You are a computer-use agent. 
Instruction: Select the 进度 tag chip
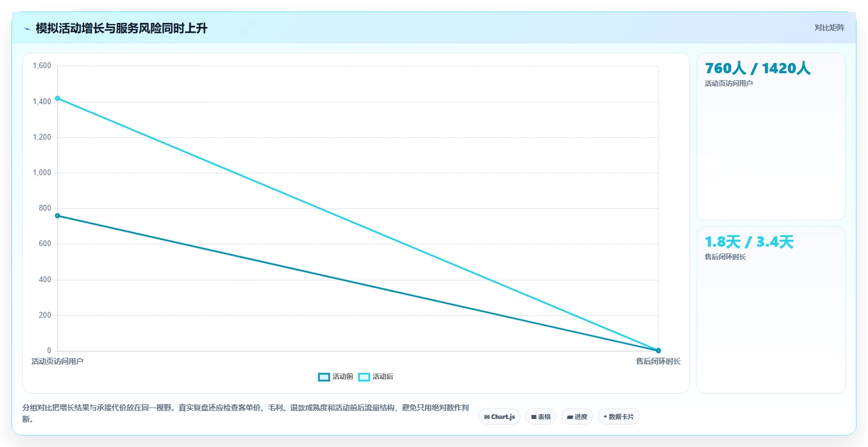click(x=577, y=417)
